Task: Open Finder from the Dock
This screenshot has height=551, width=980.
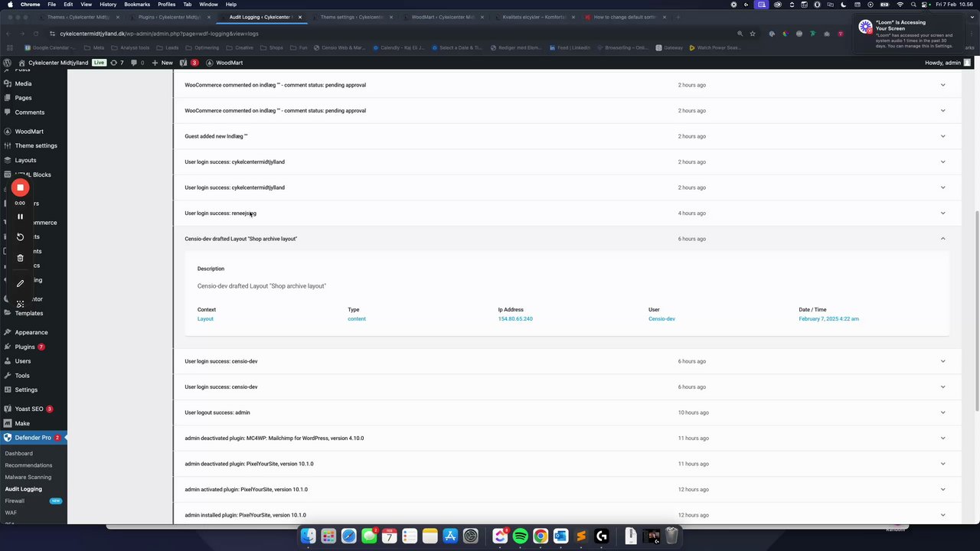Action: [308, 536]
